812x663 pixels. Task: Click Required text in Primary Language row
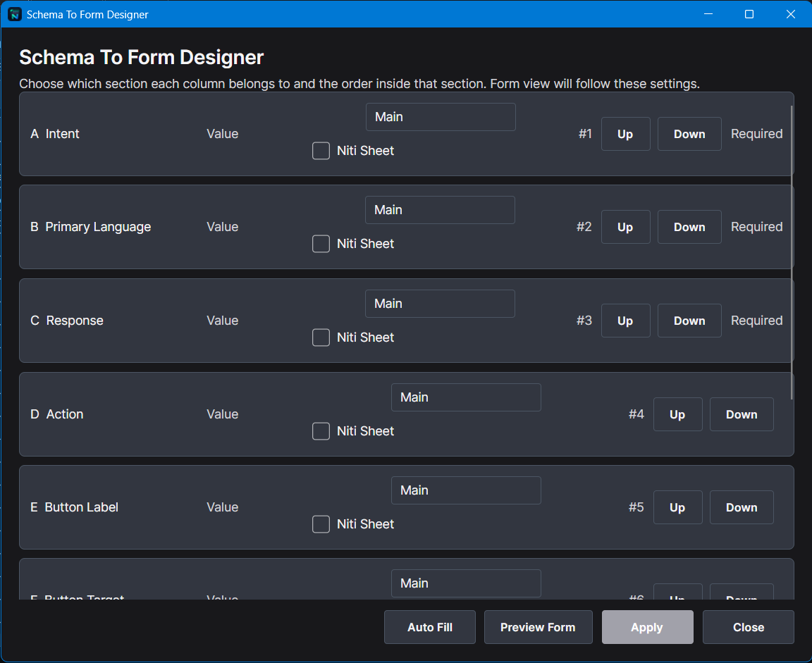756,227
